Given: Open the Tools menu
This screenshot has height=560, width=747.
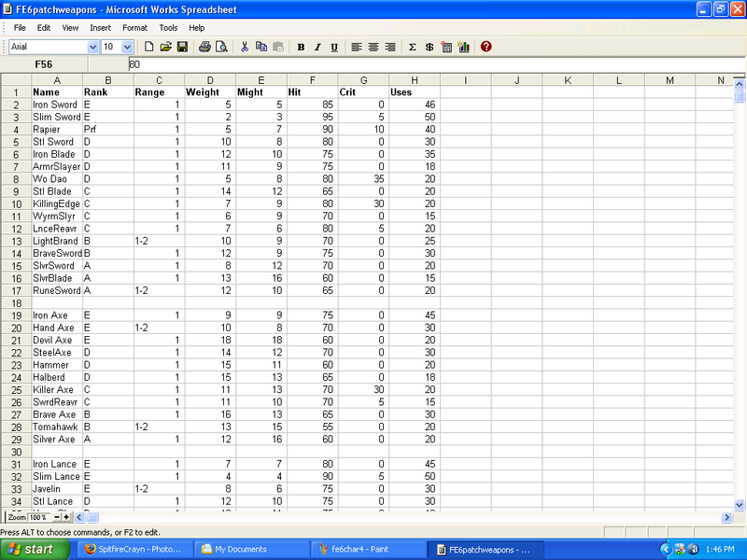Looking at the screenshot, I should pos(168,28).
